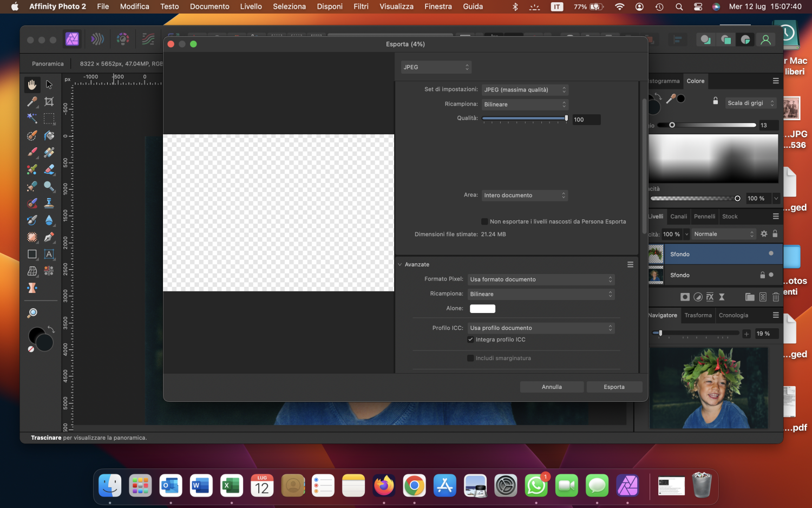Choose the Clone Stamp tool
The image size is (812, 508).
[x=49, y=203]
